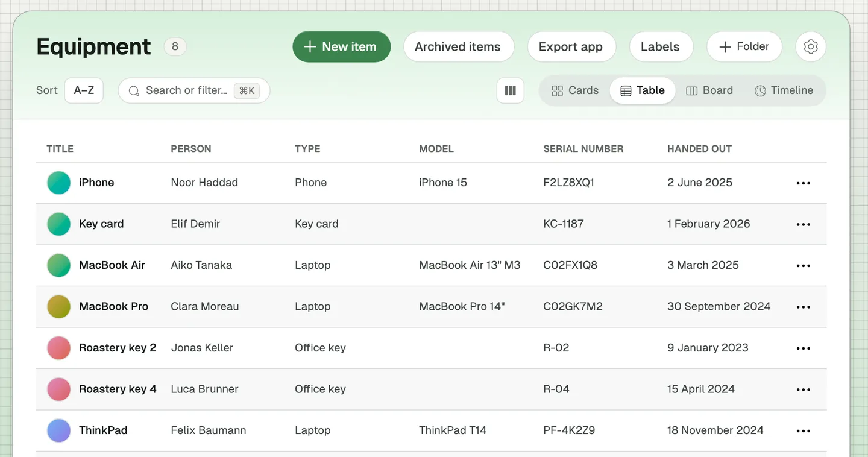Click the Export app button
Image resolution: width=868 pixels, height=457 pixels.
(x=571, y=47)
